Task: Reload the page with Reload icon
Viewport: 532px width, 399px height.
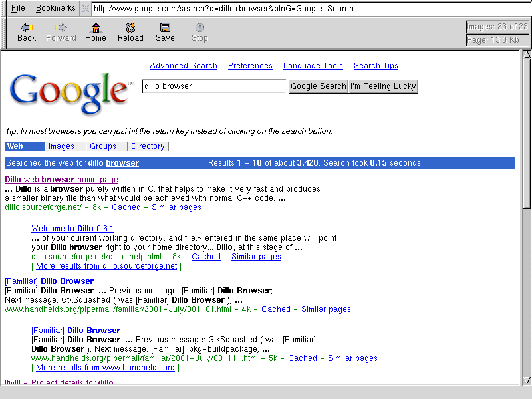Action: tap(130, 27)
